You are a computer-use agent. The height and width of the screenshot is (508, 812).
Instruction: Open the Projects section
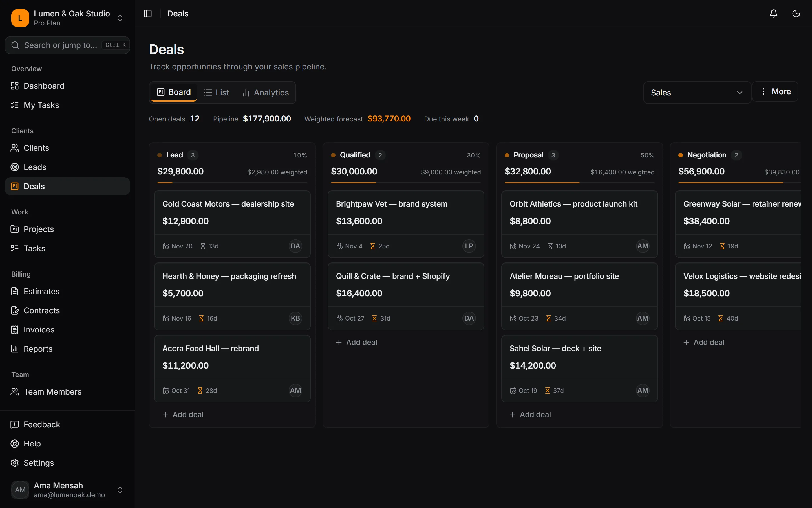tap(67, 229)
